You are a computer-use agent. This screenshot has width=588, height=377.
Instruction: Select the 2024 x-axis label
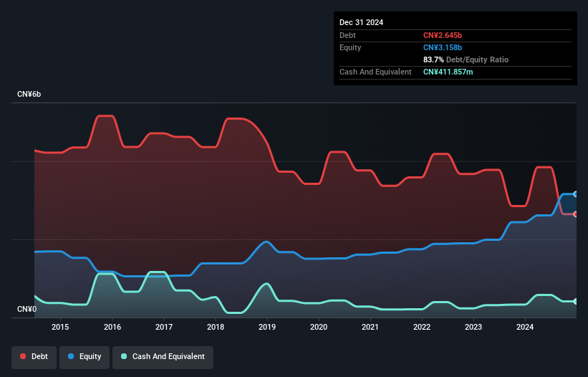pos(525,327)
